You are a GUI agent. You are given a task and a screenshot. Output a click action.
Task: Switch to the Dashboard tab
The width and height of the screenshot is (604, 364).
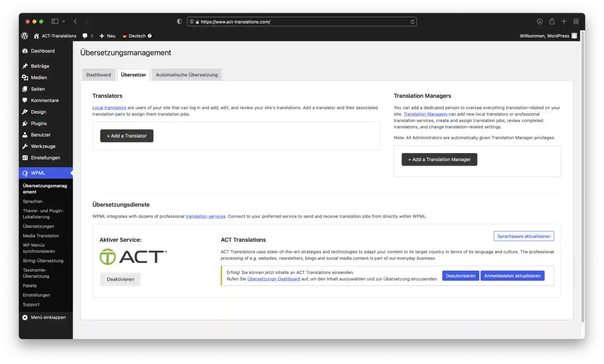coord(98,75)
